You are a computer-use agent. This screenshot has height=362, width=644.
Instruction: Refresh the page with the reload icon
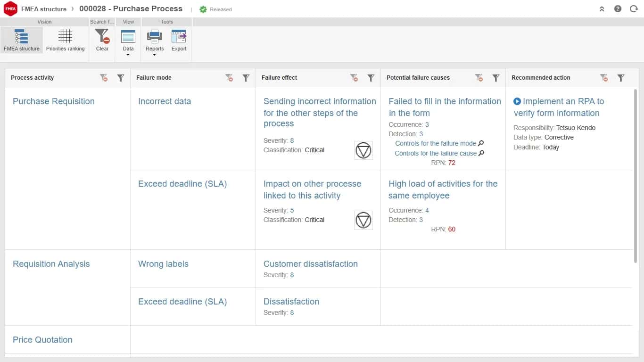pyautogui.click(x=634, y=9)
